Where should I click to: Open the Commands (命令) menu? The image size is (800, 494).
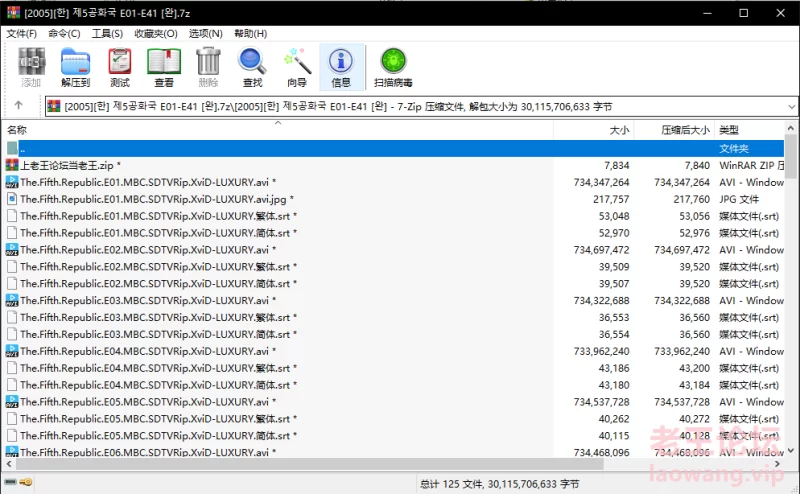pos(64,34)
